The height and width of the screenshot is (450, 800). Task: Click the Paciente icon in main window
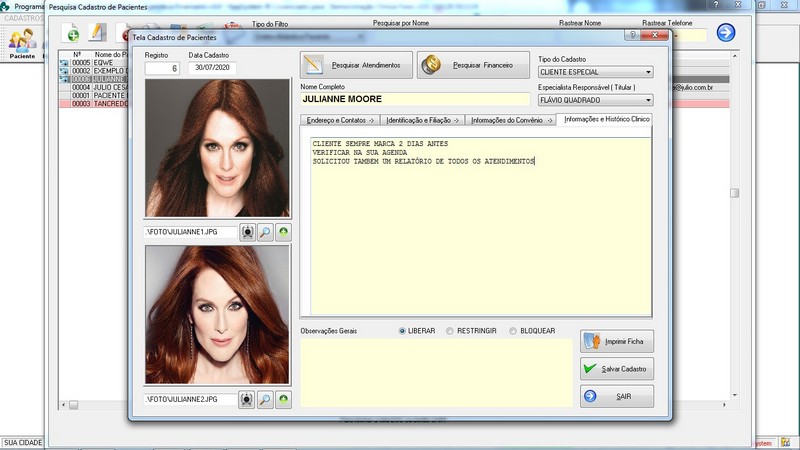coord(22,43)
